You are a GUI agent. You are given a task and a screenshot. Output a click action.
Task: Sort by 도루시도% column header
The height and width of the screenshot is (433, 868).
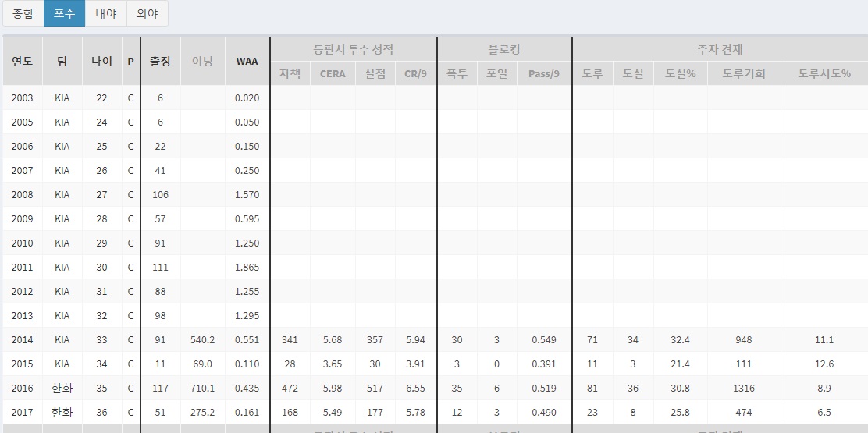[x=824, y=74]
